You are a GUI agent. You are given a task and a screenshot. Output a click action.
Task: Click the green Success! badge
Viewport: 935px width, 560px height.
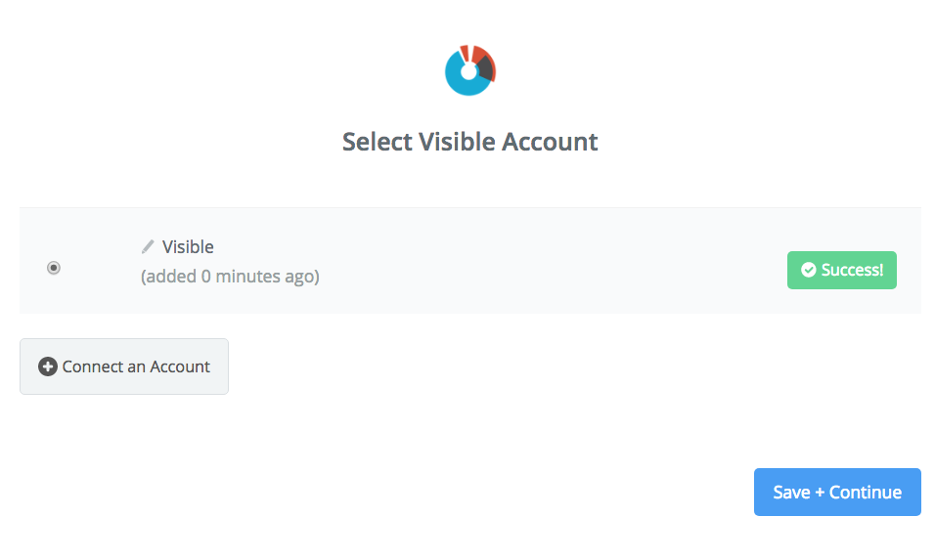click(841, 270)
